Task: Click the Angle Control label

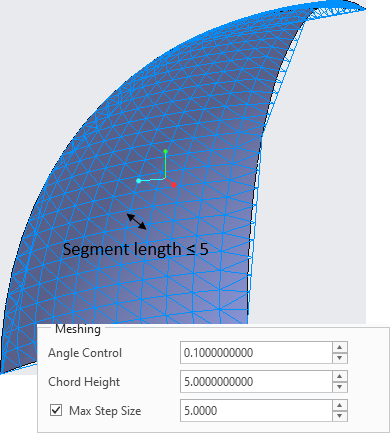Action: [85, 353]
